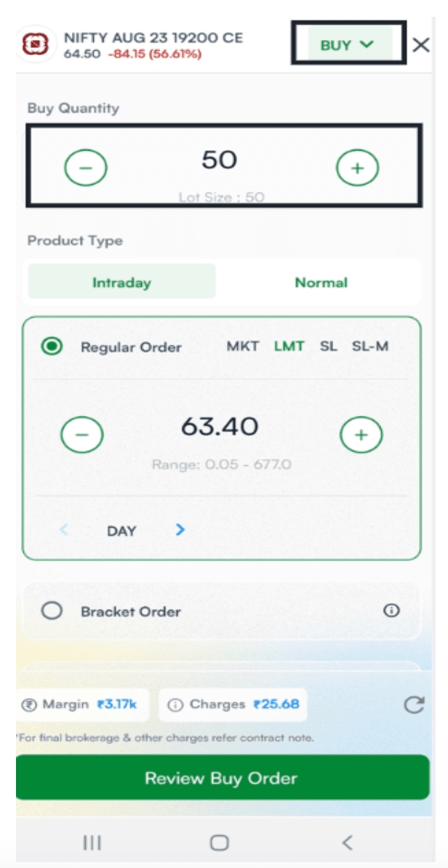This screenshot has height=868, width=448.
Task: Click the Bracket Order info icon
Action: click(x=391, y=611)
